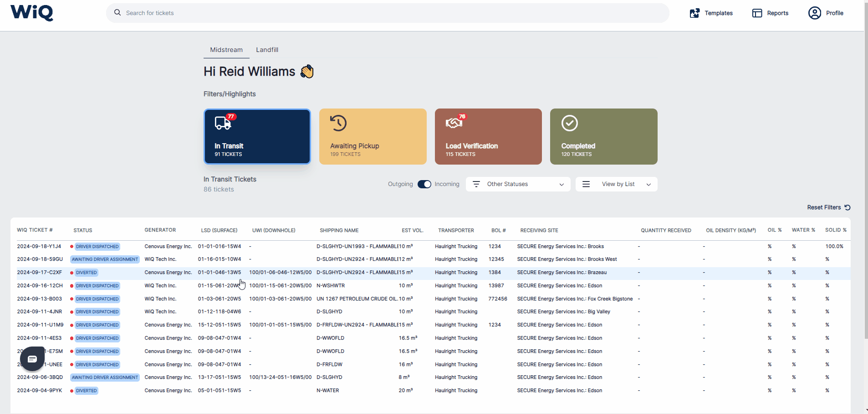Sort by EST VOL. column header
This screenshot has width=868, height=414.
coord(413,230)
